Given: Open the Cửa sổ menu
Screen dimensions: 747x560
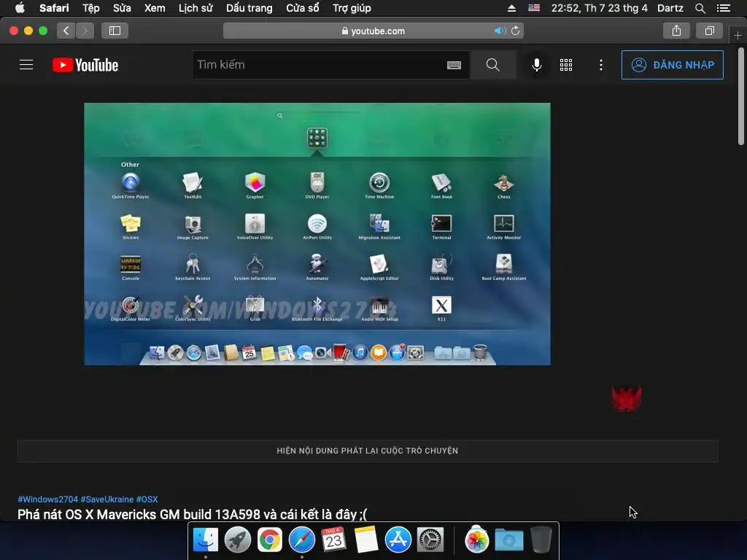Looking at the screenshot, I should click(303, 8).
